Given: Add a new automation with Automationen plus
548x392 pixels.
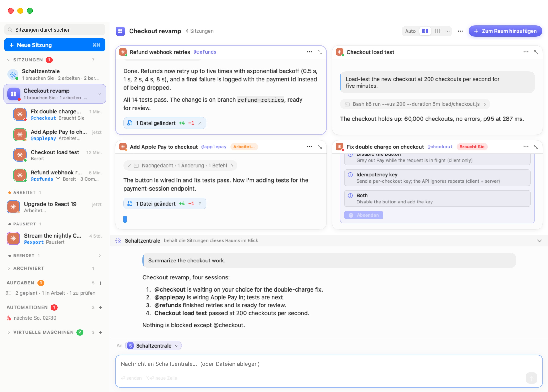Looking at the screenshot, I should tap(101, 307).
